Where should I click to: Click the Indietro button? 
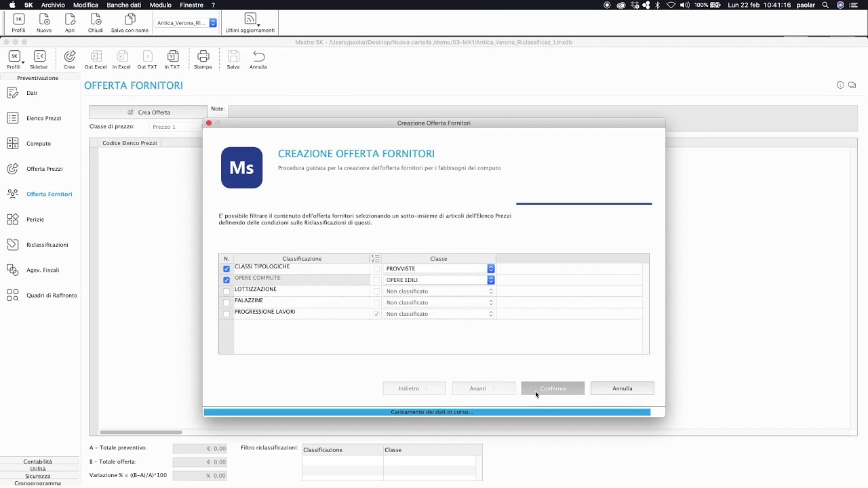pyautogui.click(x=414, y=388)
